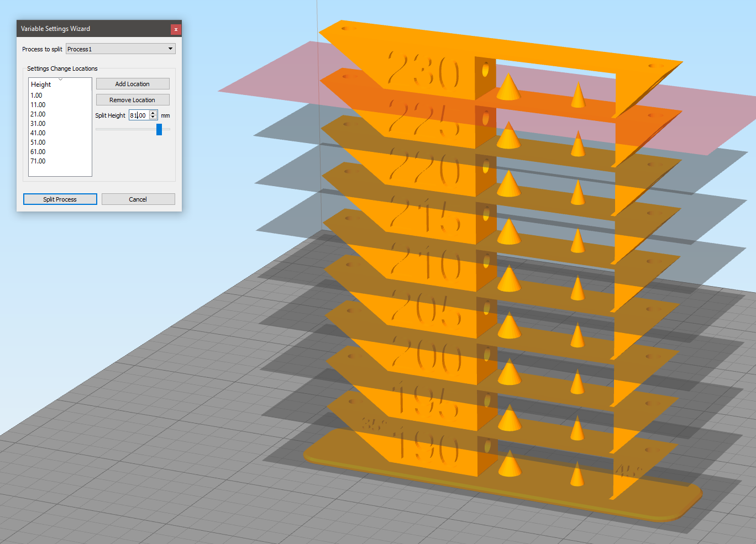Click the Split Height slider handle
This screenshot has width=756, height=544.
159,129
